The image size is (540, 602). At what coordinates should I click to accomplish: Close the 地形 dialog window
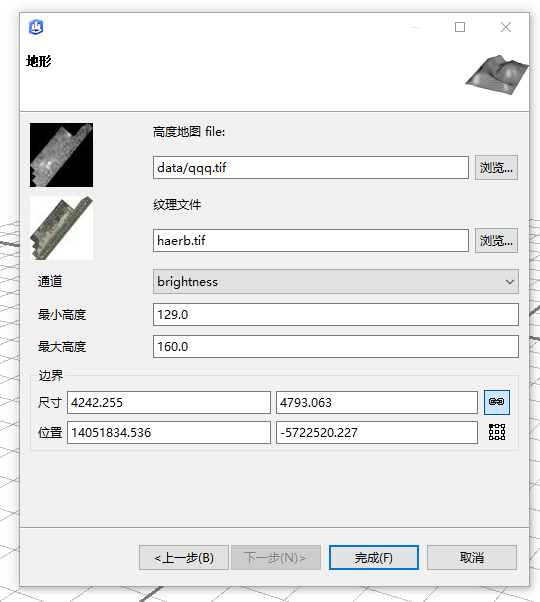[x=506, y=27]
